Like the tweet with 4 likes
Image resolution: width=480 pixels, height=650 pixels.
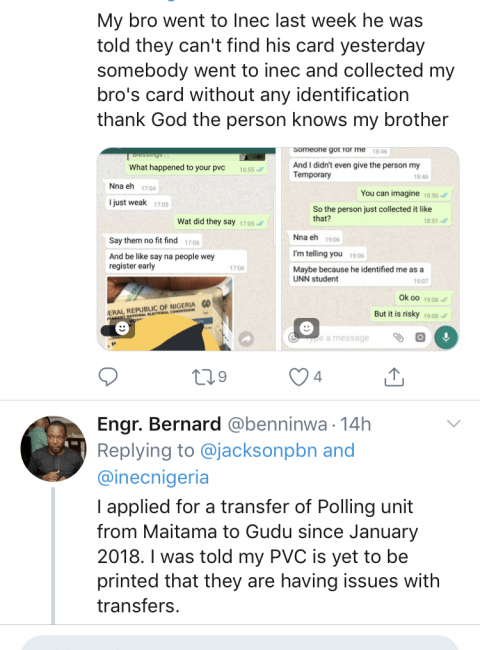coord(298,377)
